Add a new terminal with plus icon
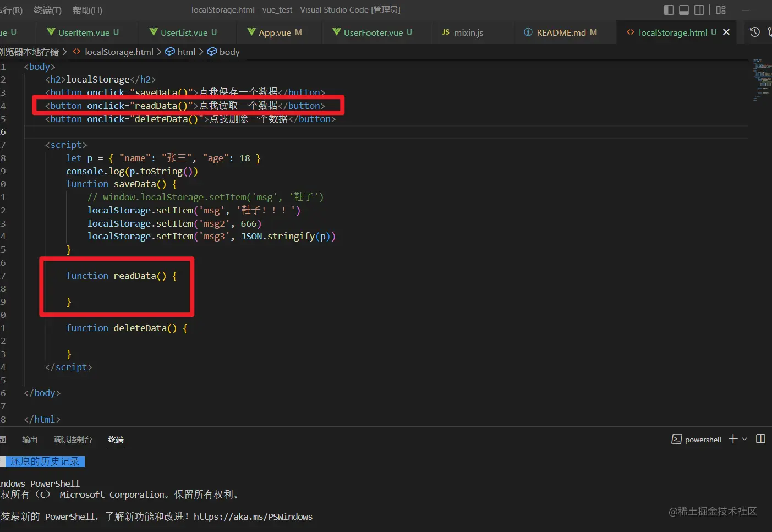772x532 pixels. [x=733, y=438]
